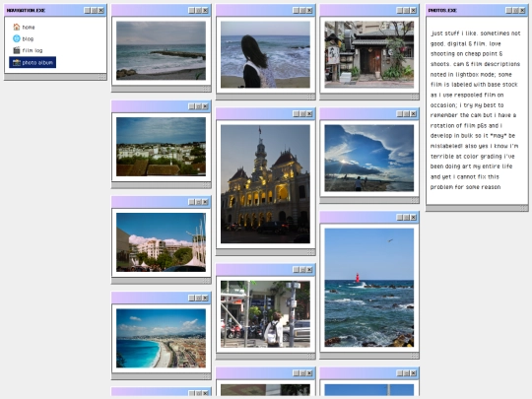Maximize the navigation.exe window
Image resolution: width=532 pixels, height=399 pixels.
pos(94,11)
